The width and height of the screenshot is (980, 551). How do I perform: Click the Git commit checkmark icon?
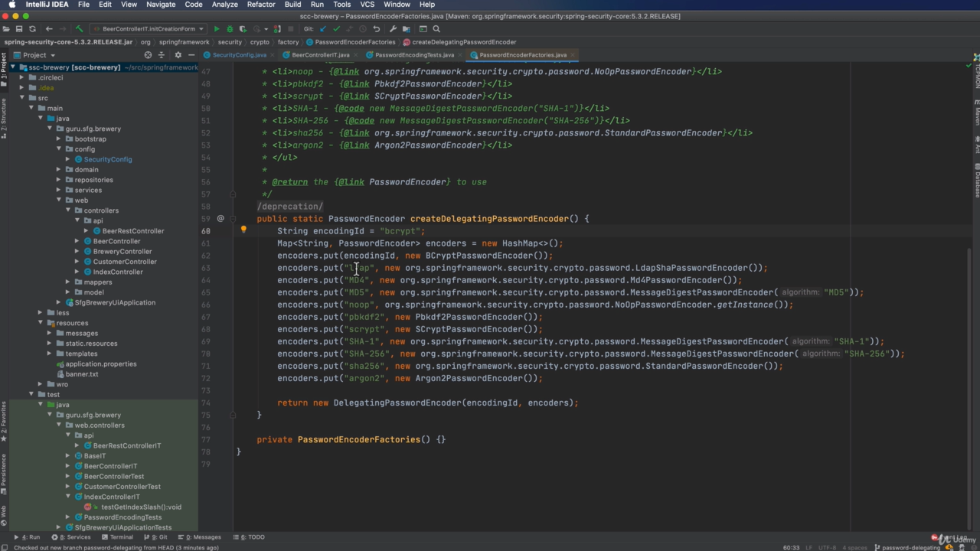pos(336,29)
